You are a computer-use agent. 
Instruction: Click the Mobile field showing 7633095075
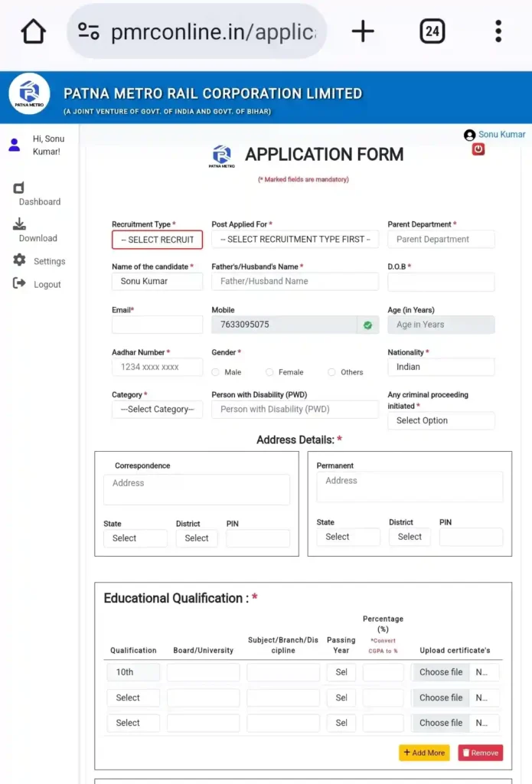pyautogui.click(x=284, y=325)
